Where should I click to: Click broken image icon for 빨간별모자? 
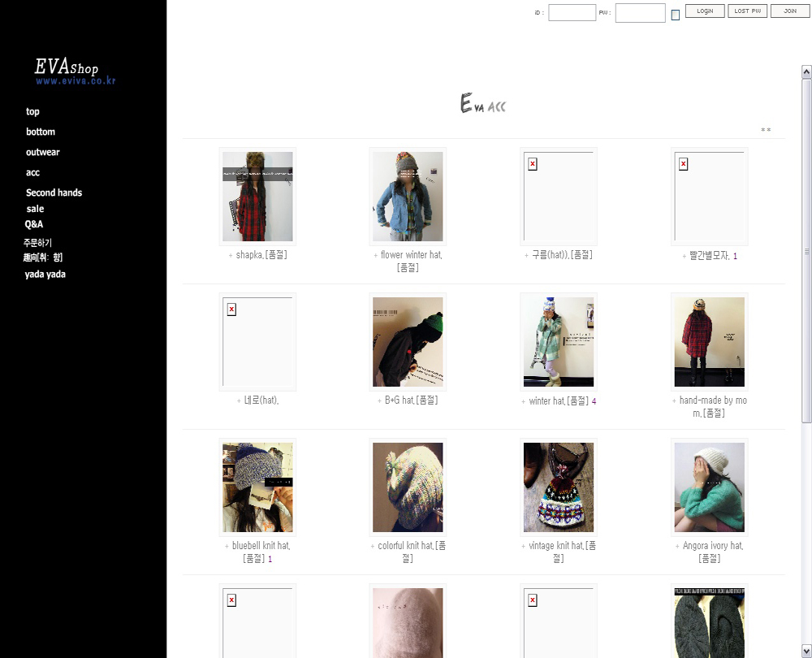[x=683, y=164]
